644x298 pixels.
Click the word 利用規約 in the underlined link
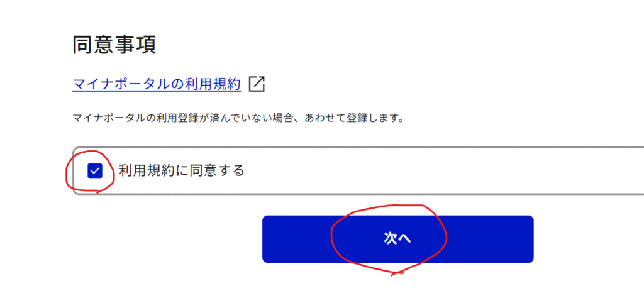tap(213, 84)
